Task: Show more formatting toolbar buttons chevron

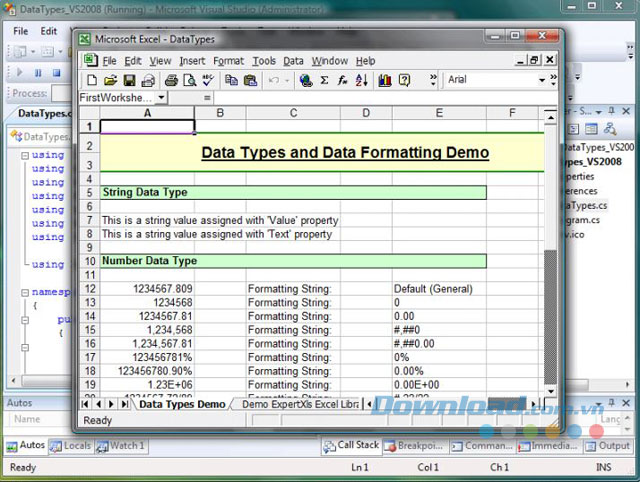Action: [x=553, y=80]
